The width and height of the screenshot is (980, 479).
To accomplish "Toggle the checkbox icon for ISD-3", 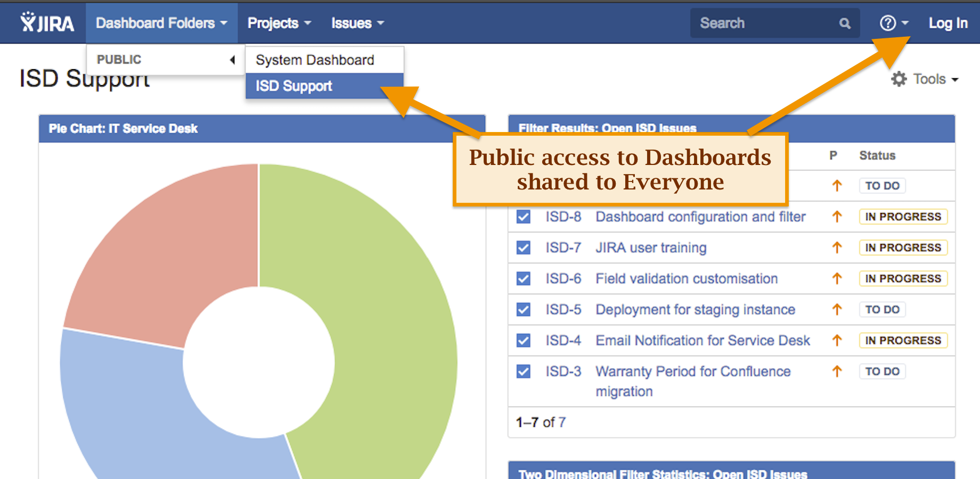I will [x=524, y=371].
